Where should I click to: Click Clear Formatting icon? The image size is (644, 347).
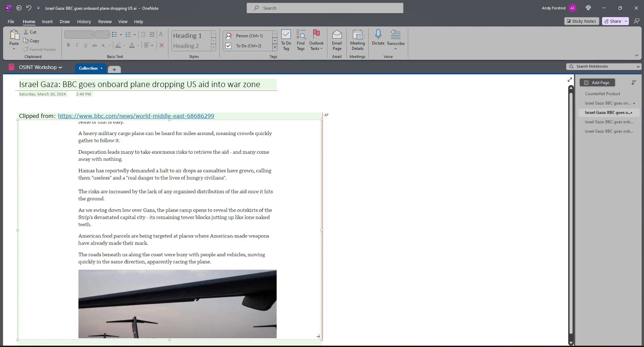[161, 34]
